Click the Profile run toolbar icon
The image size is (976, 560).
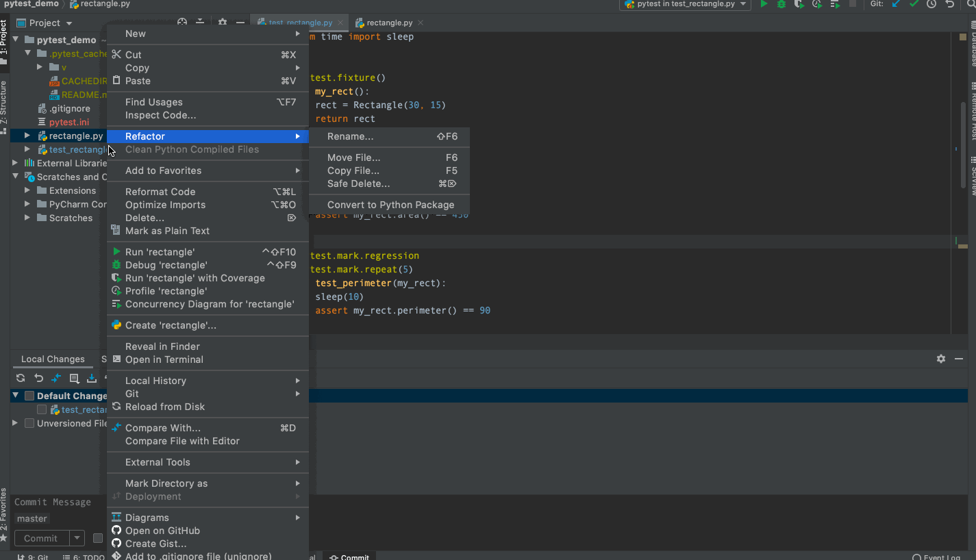pos(817,4)
